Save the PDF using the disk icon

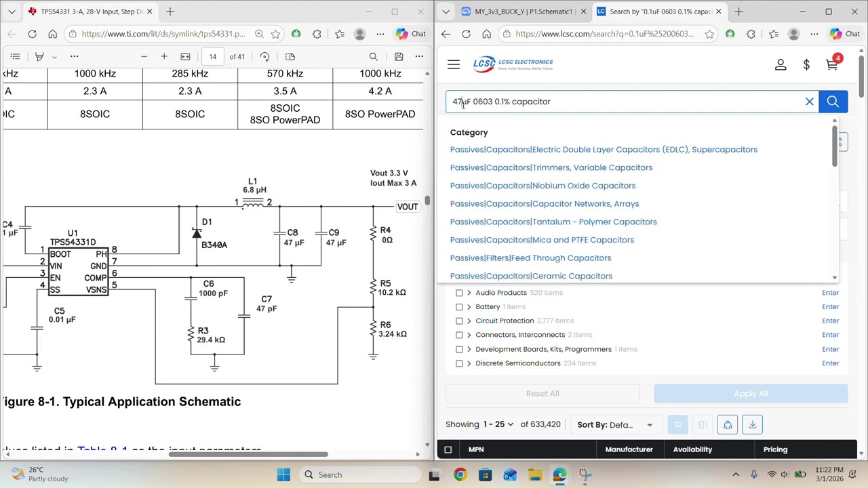pos(399,56)
